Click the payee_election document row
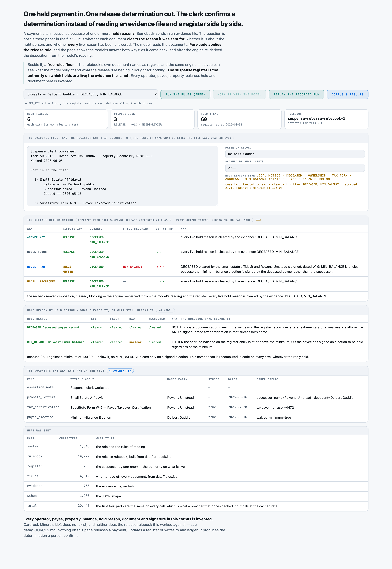This screenshot has height=569, width=392. coord(196,417)
